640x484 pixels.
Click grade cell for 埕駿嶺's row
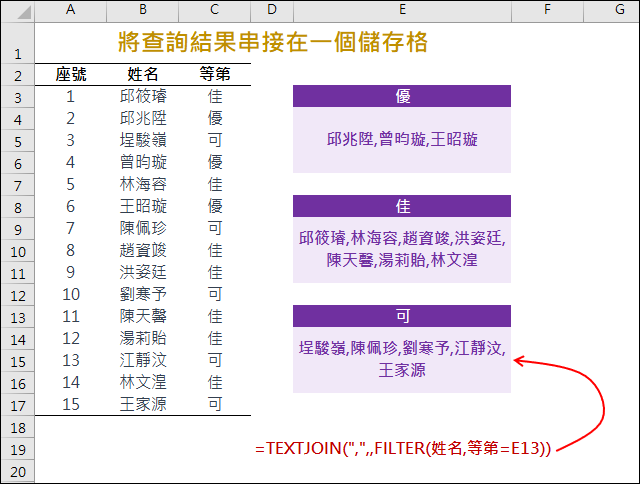tap(214, 140)
